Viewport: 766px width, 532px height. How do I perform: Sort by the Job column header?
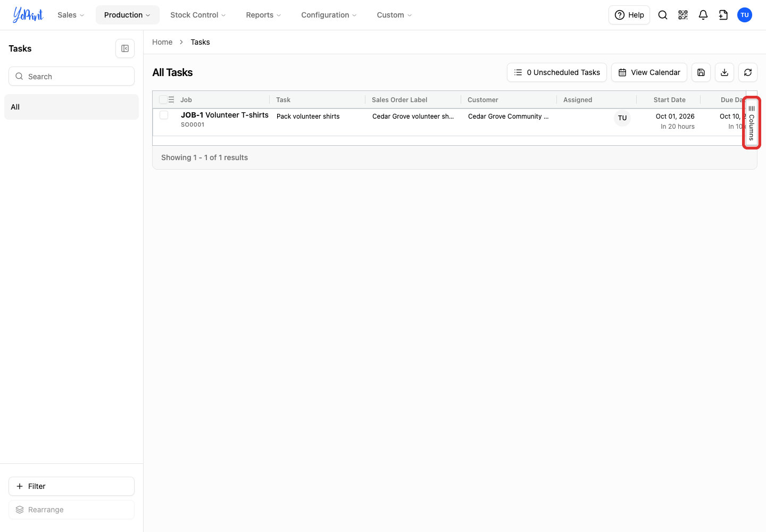click(186, 99)
